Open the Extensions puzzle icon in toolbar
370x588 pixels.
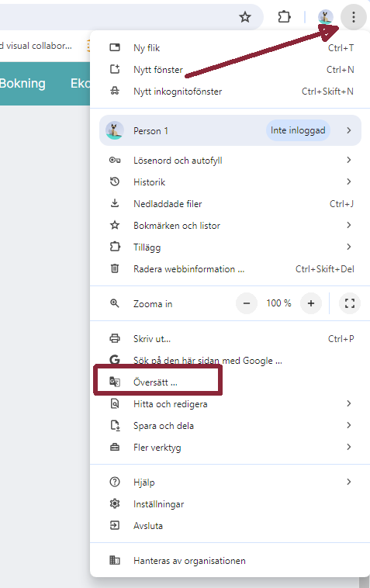click(284, 17)
